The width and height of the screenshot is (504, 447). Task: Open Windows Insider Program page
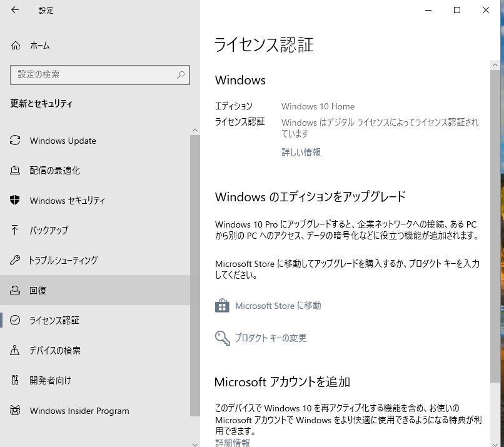[x=79, y=411]
